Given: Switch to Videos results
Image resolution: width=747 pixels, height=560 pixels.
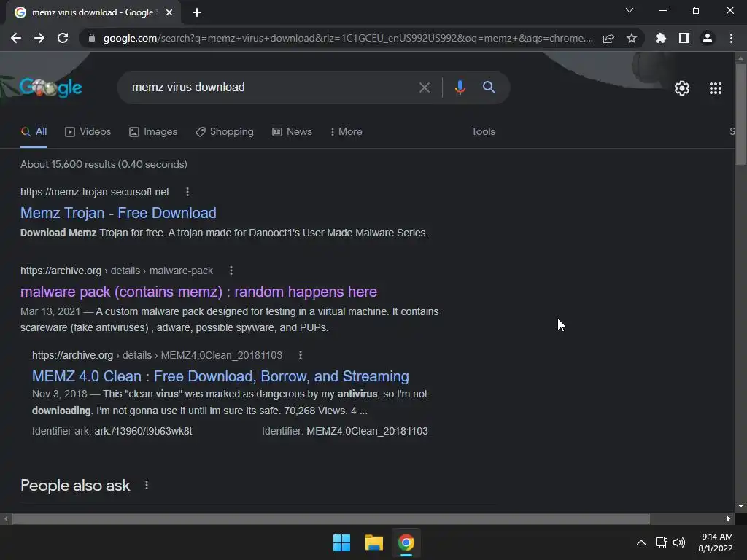Looking at the screenshot, I should pyautogui.click(x=88, y=132).
